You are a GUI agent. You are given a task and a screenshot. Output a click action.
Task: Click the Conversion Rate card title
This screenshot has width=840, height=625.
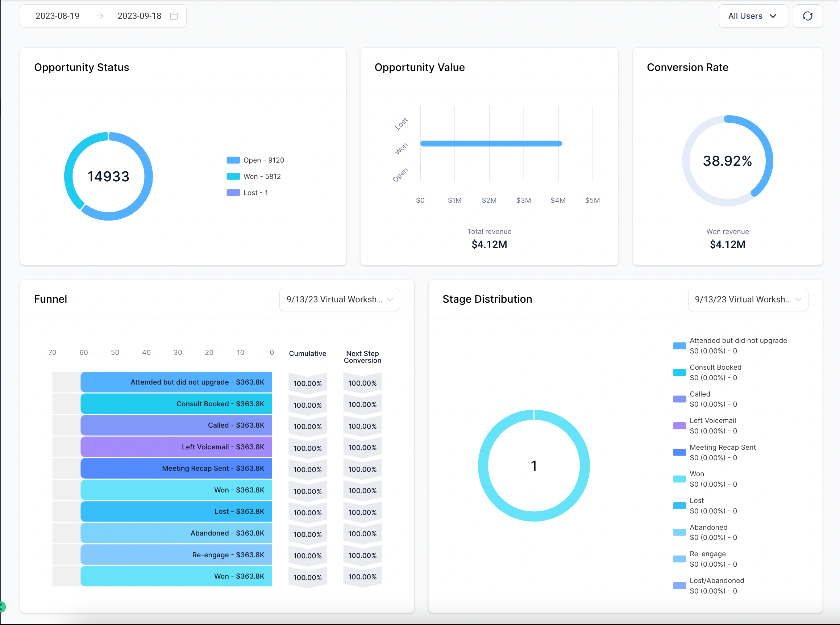(x=687, y=67)
